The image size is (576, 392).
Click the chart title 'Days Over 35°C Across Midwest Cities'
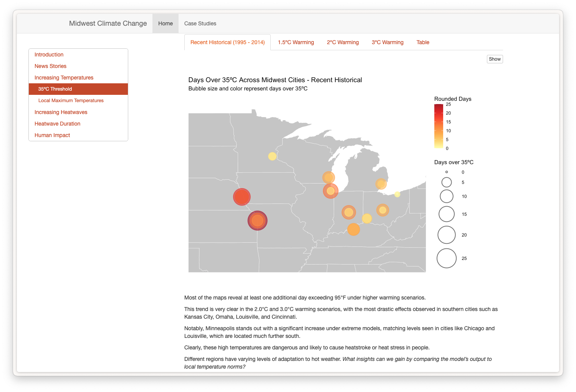coord(275,80)
